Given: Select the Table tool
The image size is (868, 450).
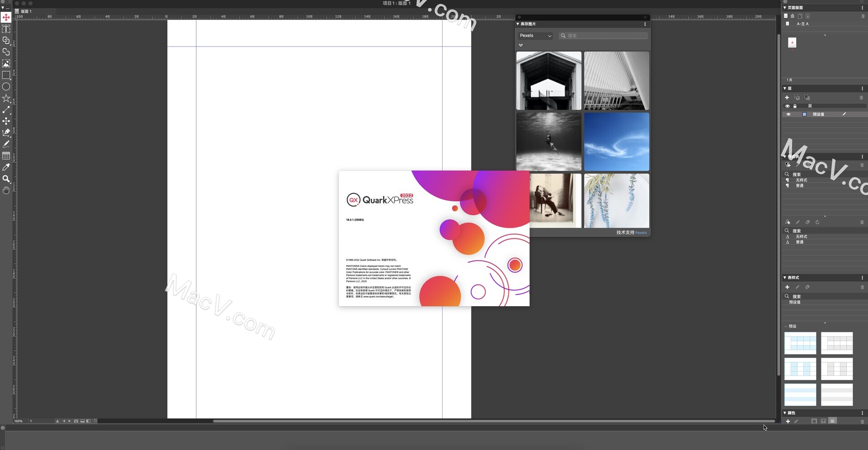Looking at the screenshot, I should pos(6,156).
